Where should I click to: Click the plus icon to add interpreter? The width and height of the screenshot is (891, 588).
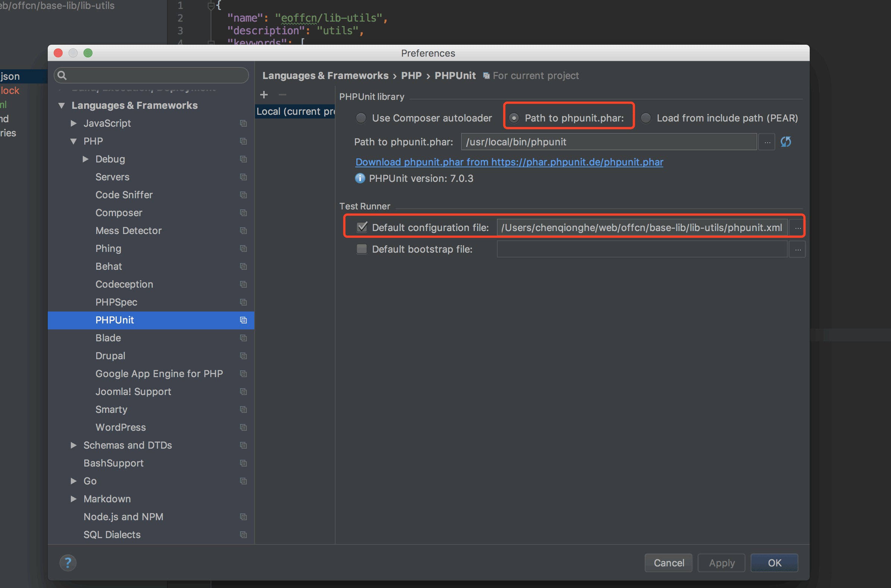coord(264,95)
